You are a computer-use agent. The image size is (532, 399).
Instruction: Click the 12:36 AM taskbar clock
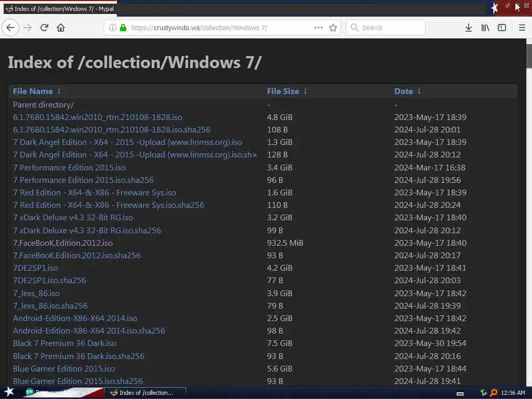tap(513, 393)
